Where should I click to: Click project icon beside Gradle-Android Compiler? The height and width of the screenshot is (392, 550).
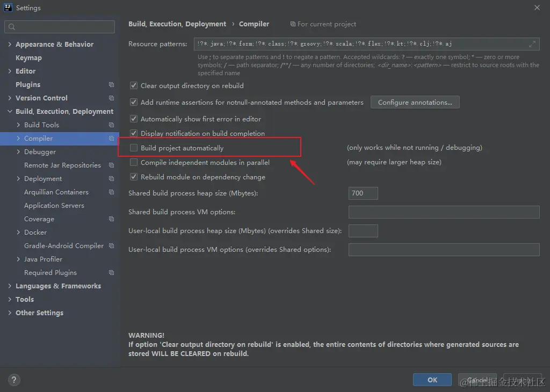(x=111, y=246)
